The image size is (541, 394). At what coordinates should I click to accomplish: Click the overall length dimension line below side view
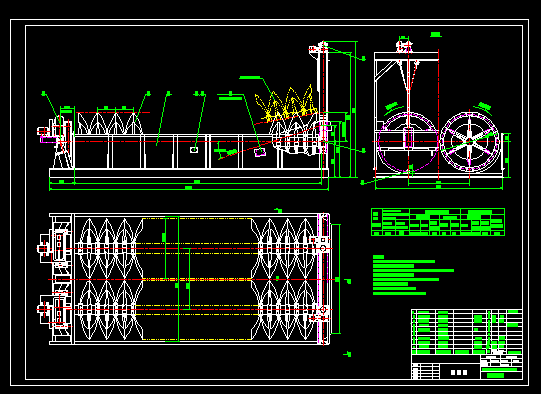pyautogui.click(x=189, y=189)
